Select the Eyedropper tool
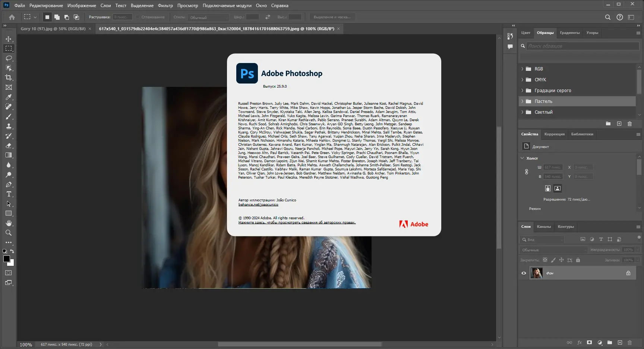Screen dimensions: 644x349 point(9,97)
